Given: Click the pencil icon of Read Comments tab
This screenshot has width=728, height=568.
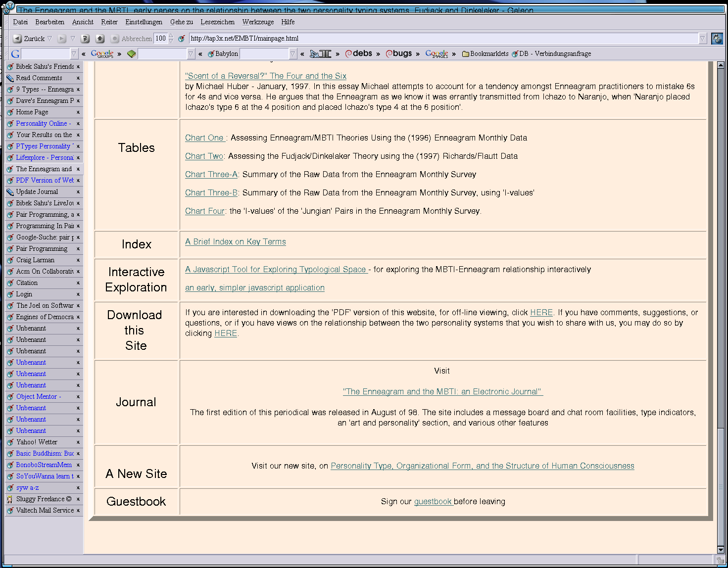Looking at the screenshot, I should (x=10, y=78).
